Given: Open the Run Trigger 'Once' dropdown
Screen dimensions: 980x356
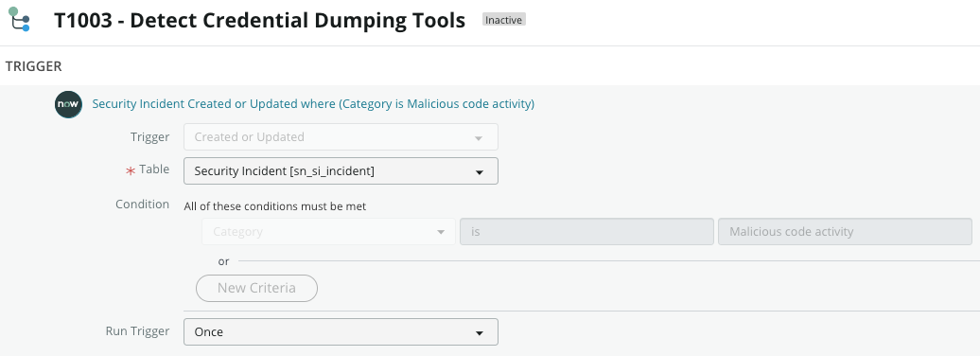Looking at the screenshot, I should (341, 332).
